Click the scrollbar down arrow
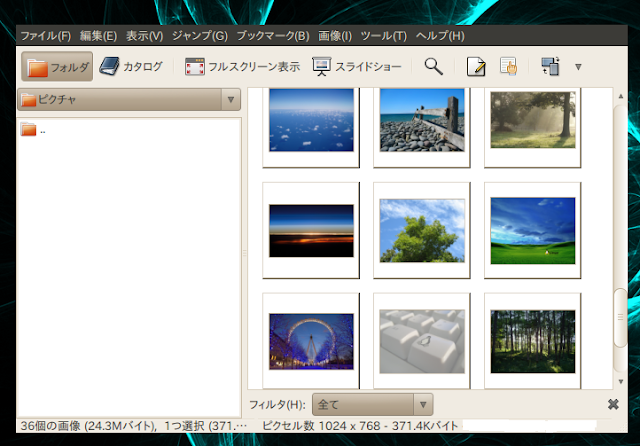640x446 pixels. [620, 382]
